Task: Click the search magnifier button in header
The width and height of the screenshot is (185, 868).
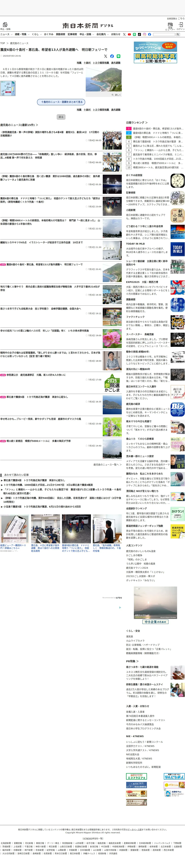Action: pyautogui.click(x=178, y=34)
